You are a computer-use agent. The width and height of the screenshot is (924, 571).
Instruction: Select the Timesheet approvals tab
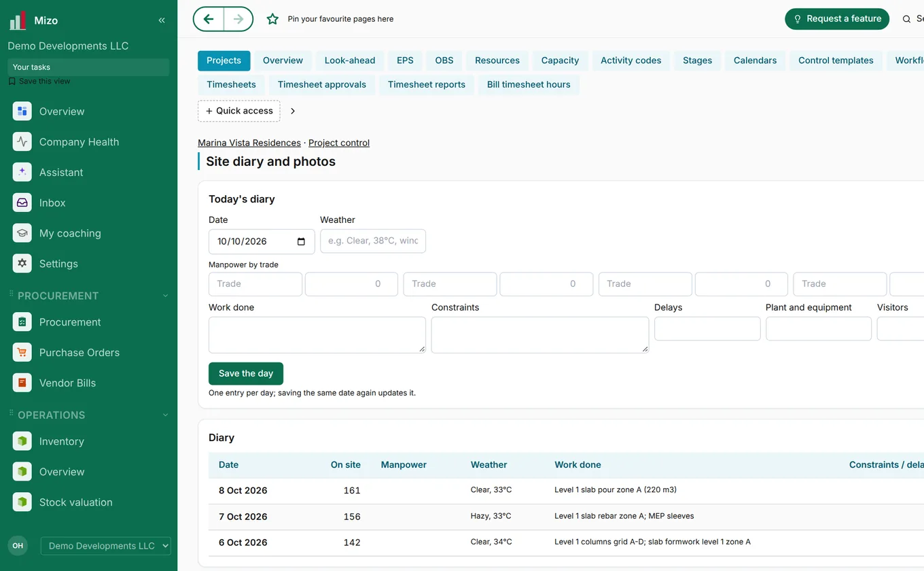tap(322, 85)
